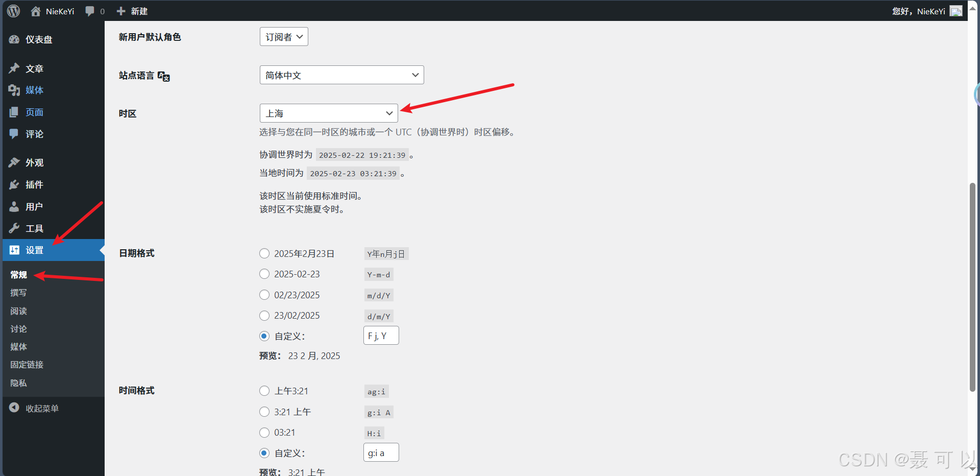
Task: Go to 讨论 settings submenu
Action: [x=18, y=329]
